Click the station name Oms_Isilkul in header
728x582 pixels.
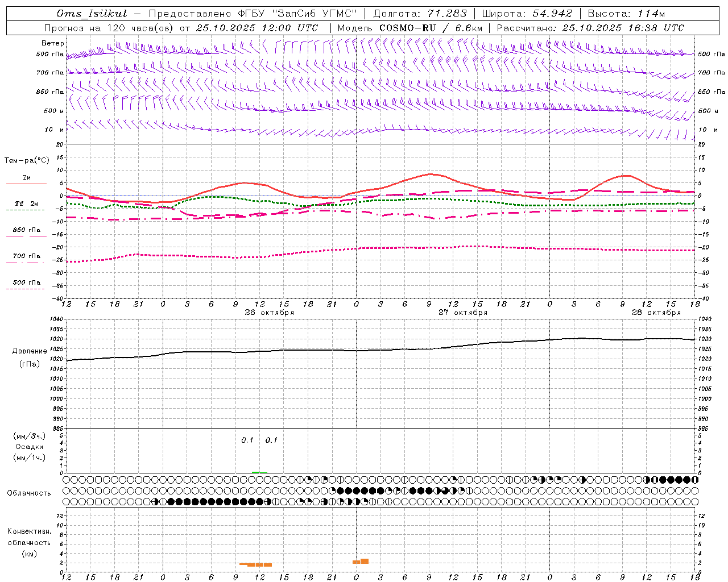coord(92,14)
